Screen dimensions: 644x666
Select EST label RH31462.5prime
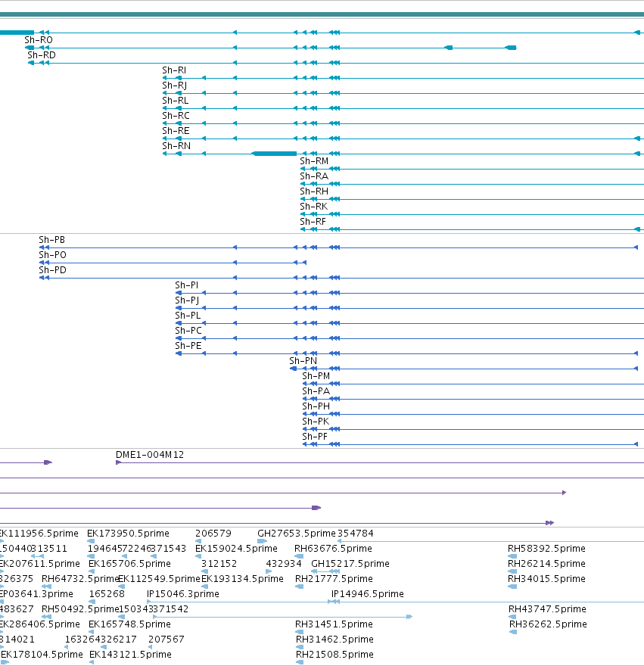[335, 640]
